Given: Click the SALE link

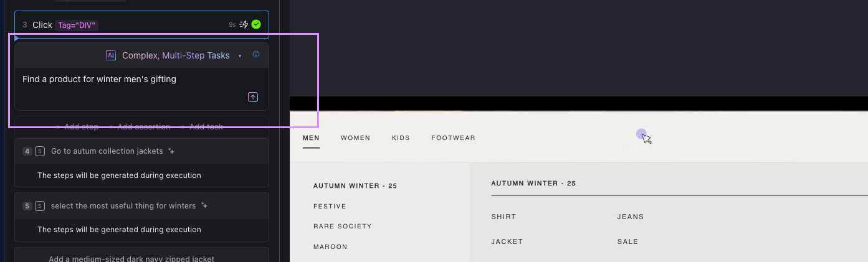Looking at the screenshot, I should coord(627,241).
